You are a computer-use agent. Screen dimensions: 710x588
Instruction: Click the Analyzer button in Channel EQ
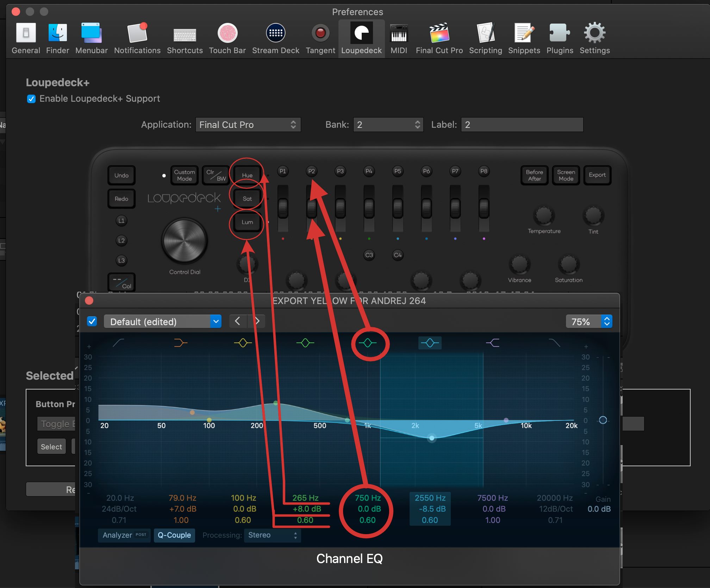124,535
